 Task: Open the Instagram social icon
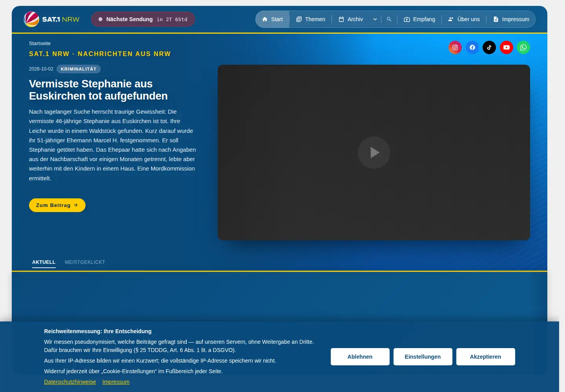click(455, 47)
